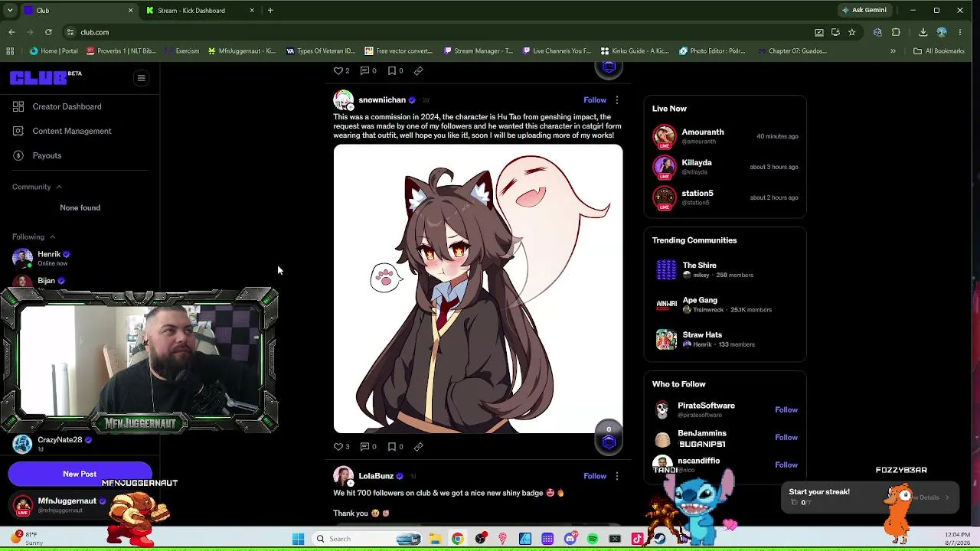The height and width of the screenshot is (551, 980).
Task: Copy link icon under snowniichan's post
Action: point(418,446)
